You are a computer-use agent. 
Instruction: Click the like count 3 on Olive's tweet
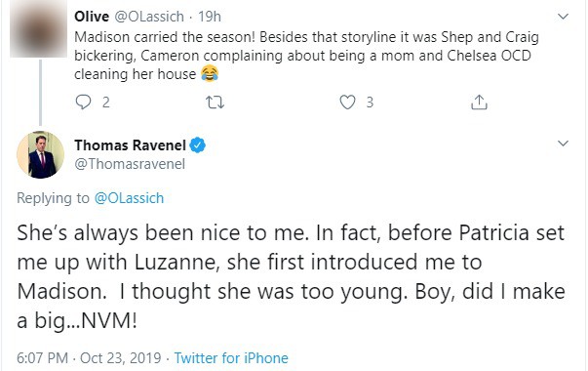coord(370,103)
